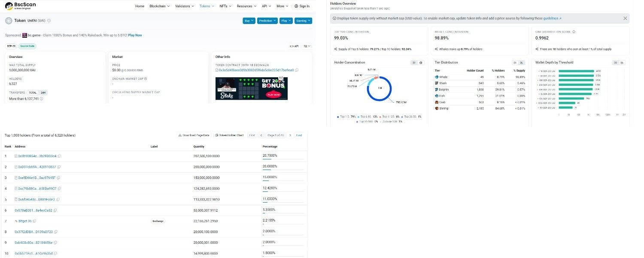Jump to Last holders page
644x258 pixels.
click(x=299, y=135)
